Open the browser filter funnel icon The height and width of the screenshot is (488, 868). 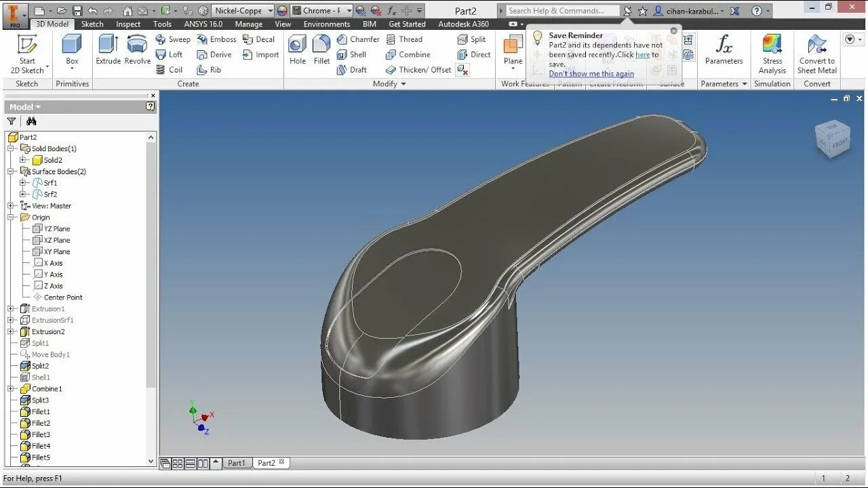12,121
